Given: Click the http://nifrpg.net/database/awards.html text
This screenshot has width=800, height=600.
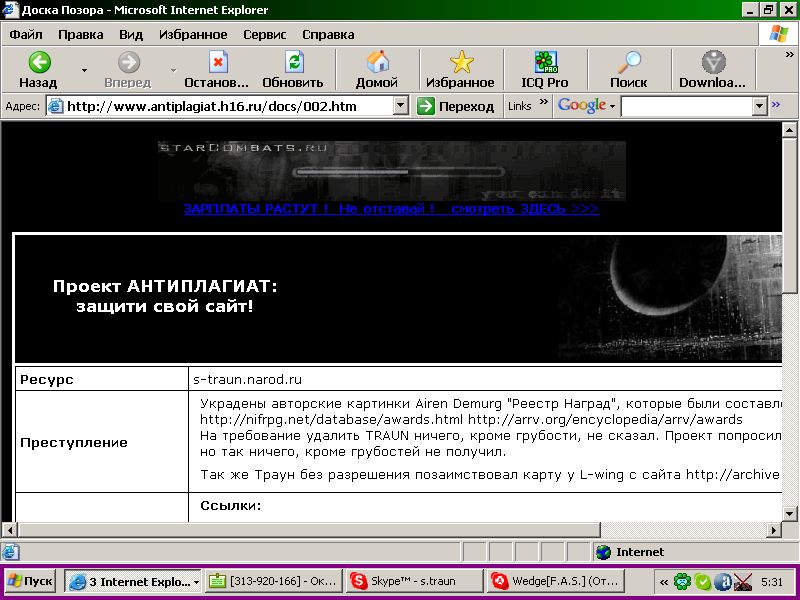Looking at the screenshot, I should point(332,420).
